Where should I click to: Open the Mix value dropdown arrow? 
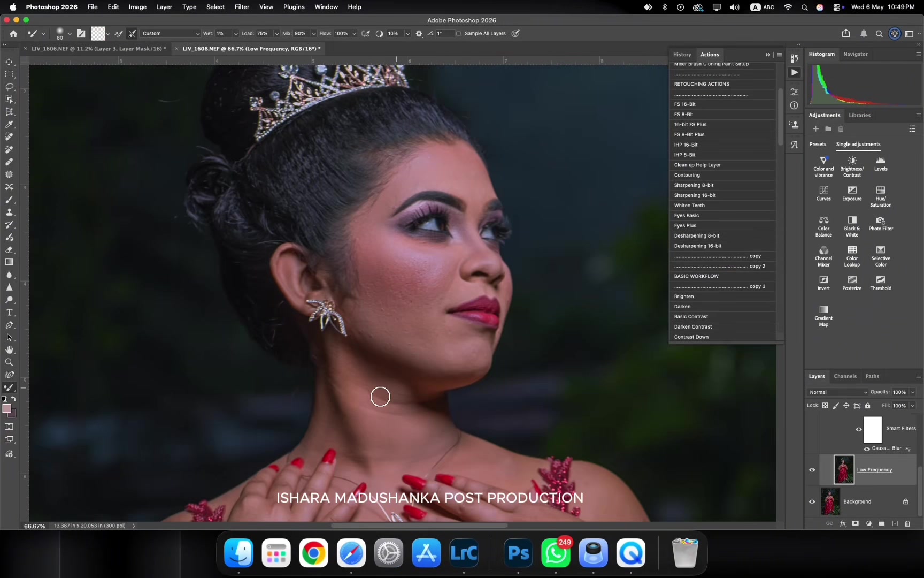point(314,33)
